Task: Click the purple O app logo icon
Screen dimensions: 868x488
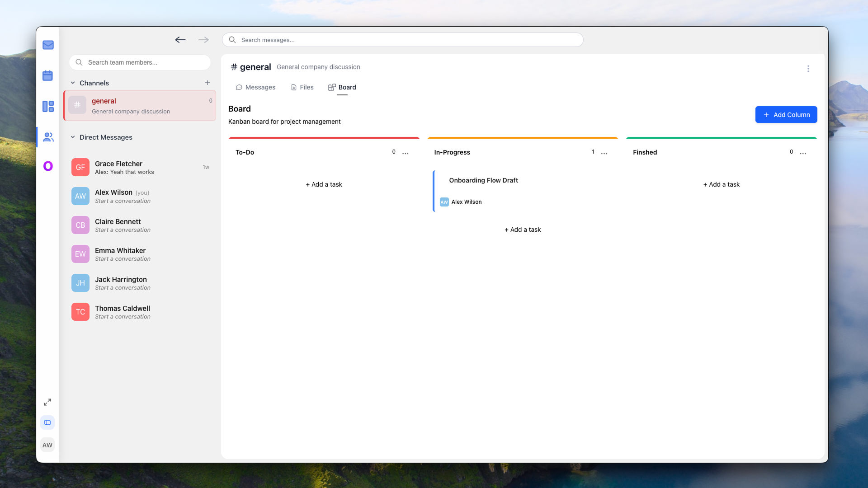Action: 47,166
